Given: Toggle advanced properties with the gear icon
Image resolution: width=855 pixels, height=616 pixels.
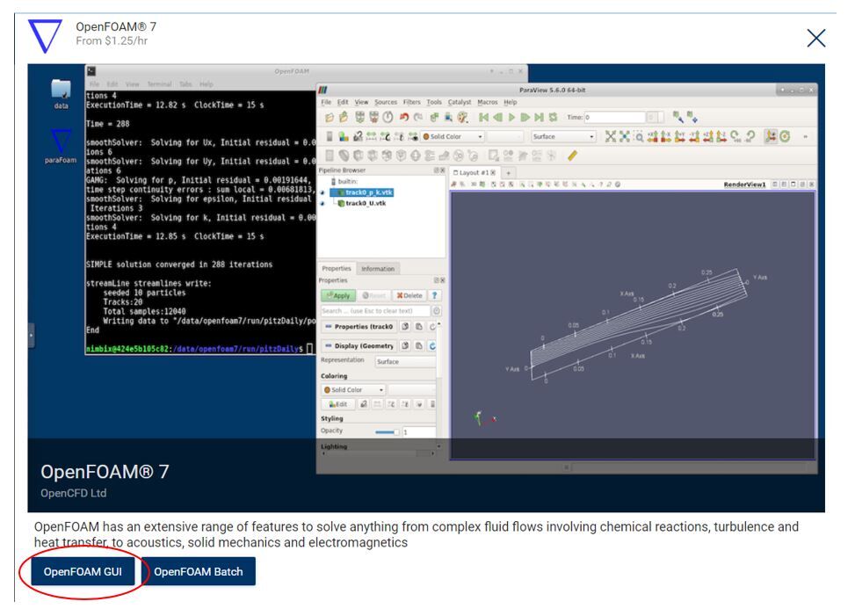Looking at the screenshot, I should pyautogui.click(x=435, y=310).
